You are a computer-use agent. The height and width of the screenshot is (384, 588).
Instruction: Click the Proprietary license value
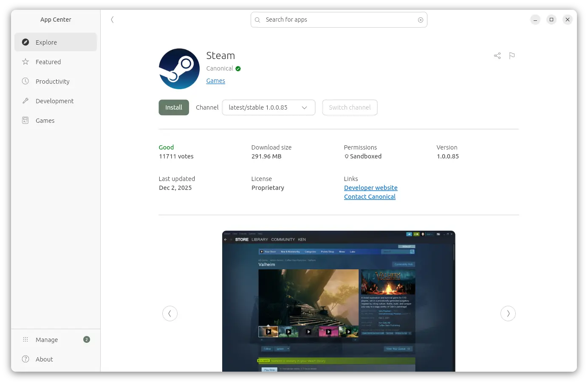coord(268,188)
